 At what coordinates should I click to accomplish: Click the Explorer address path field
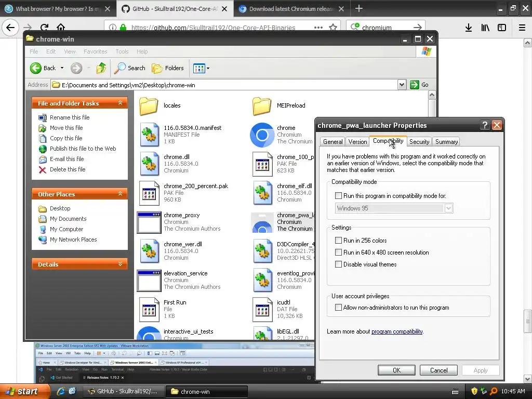[x=224, y=85]
